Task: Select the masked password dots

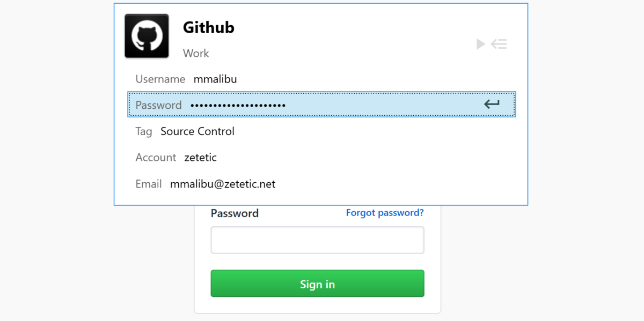Action: [x=238, y=105]
